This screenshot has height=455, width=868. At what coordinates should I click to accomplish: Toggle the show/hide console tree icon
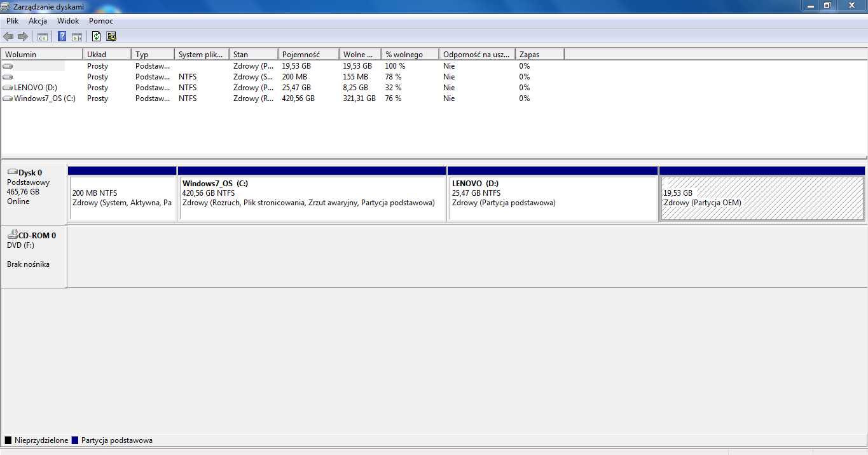pos(43,36)
